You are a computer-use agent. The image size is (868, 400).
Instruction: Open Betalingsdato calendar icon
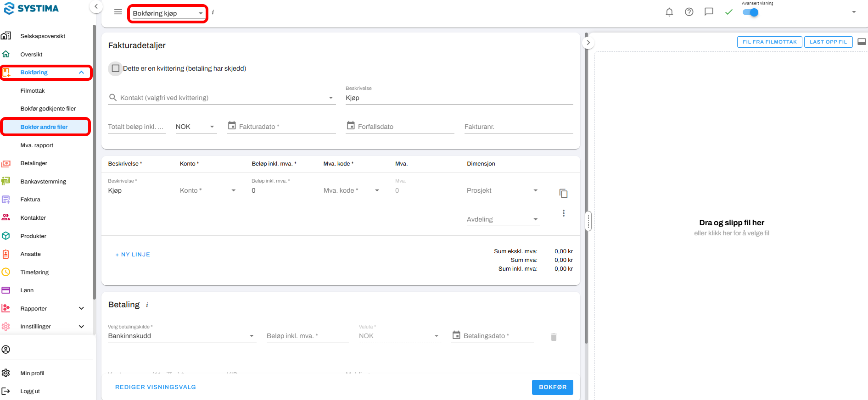point(456,335)
